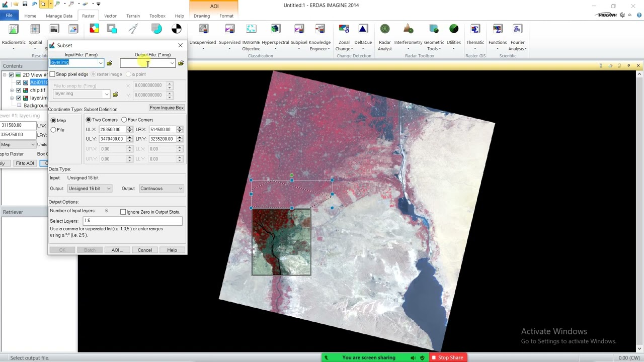644x362 pixels.
Task: Open the Subpixel classifier icon
Action: (x=299, y=29)
